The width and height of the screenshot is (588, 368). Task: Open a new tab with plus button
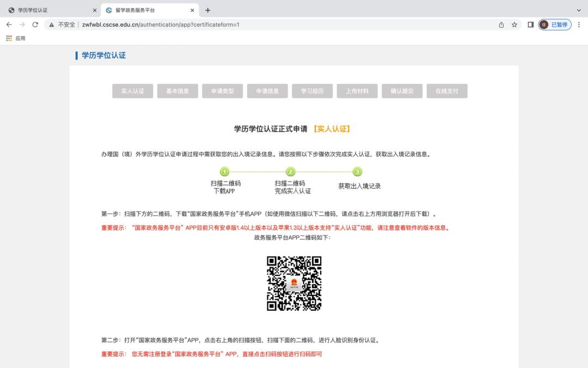208,10
